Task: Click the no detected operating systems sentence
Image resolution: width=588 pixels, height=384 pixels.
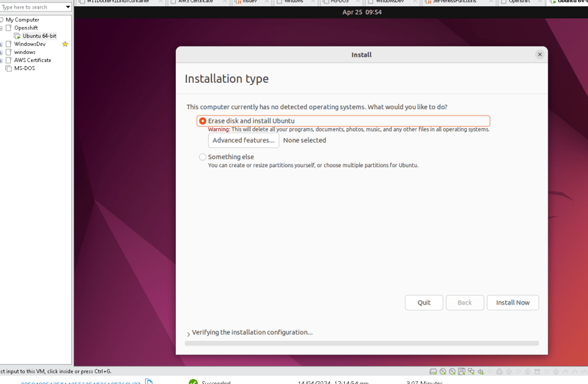Action: point(317,107)
